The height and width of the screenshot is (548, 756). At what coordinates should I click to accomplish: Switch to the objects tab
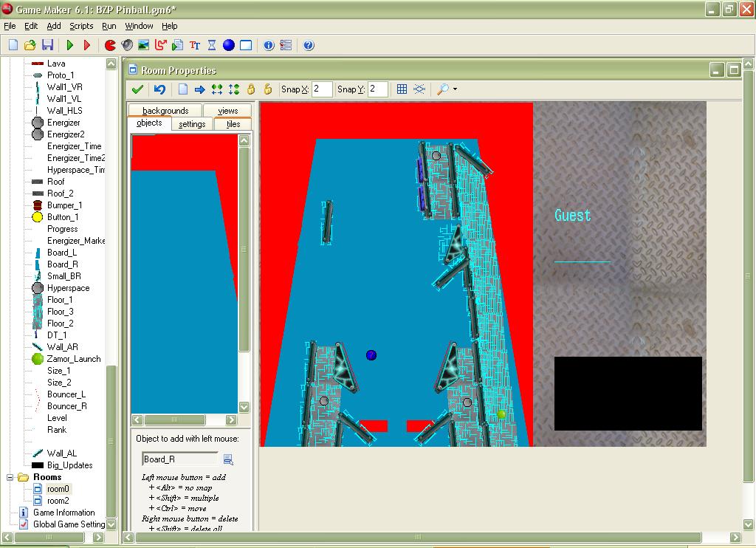click(x=149, y=123)
